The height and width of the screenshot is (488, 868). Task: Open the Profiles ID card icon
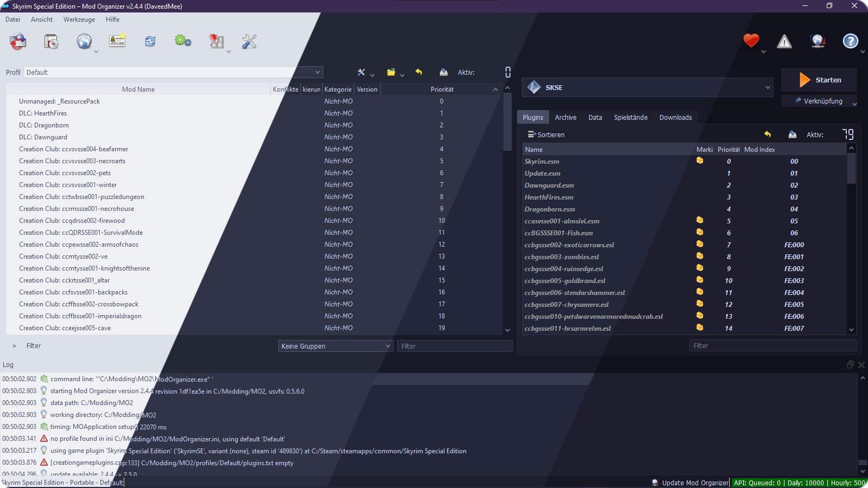117,42
